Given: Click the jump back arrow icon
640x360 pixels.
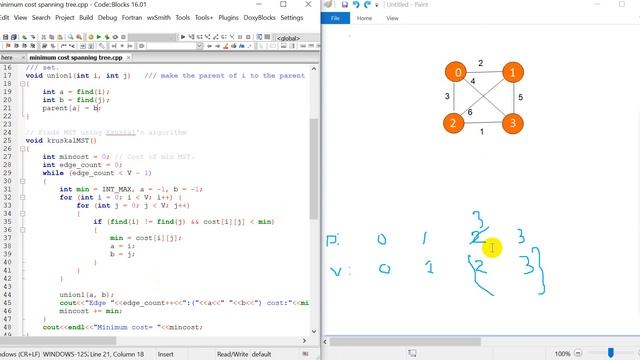Looking at the screenshot, I should pos(209,46).
